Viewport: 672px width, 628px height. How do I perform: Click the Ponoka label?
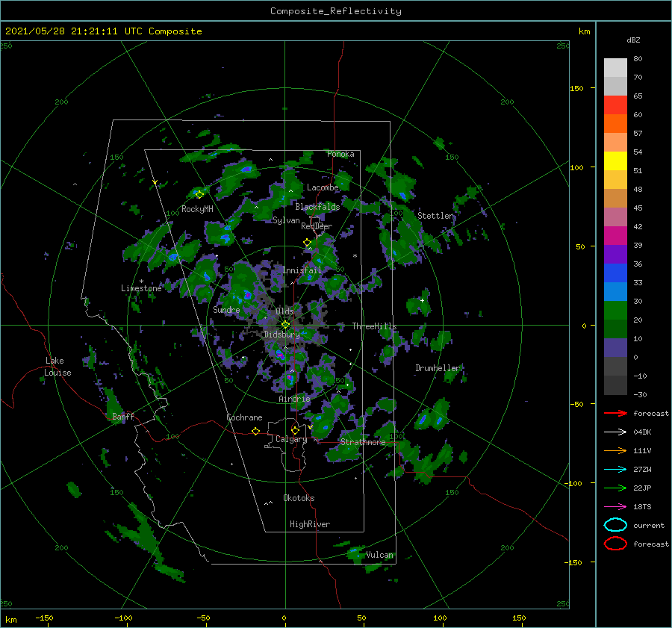click(340, 154)
